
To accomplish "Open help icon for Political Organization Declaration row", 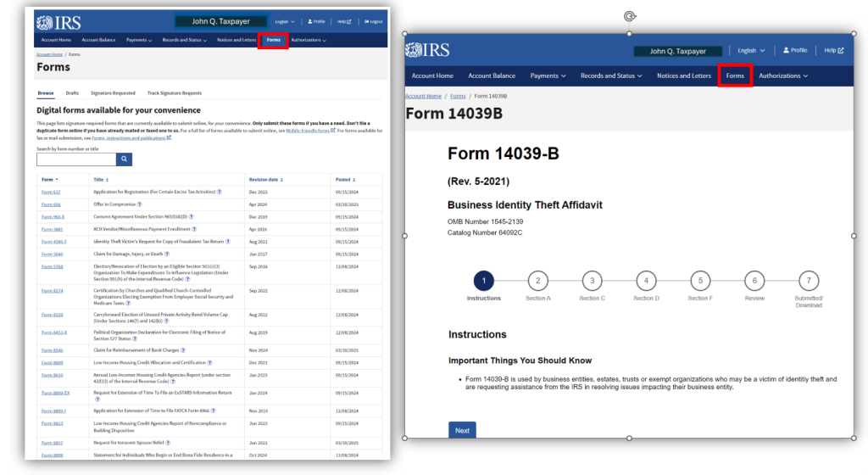I will click(x=135, y=338).
